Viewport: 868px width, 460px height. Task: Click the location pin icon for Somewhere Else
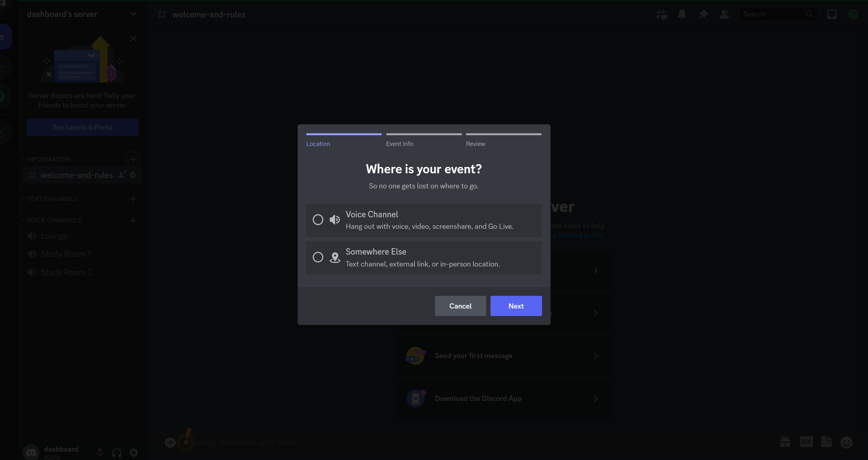point(335,257)
